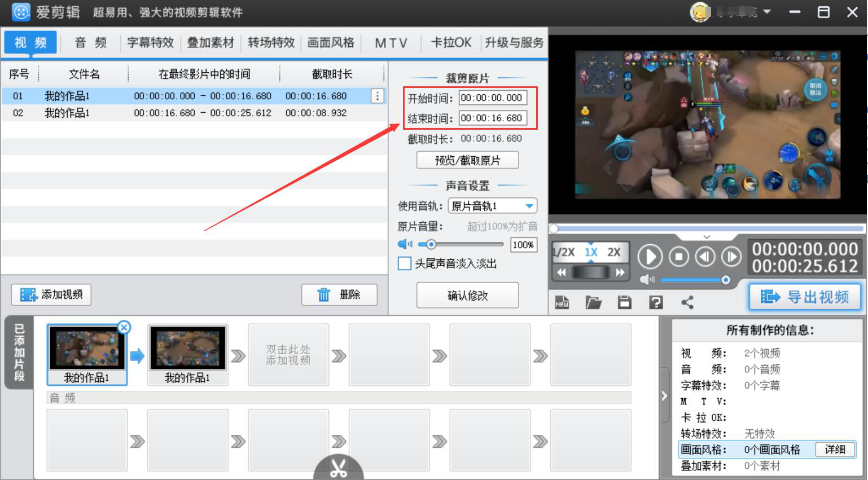Confirm changes with 确认修改
868x480 pixels.
pos(467,295)
